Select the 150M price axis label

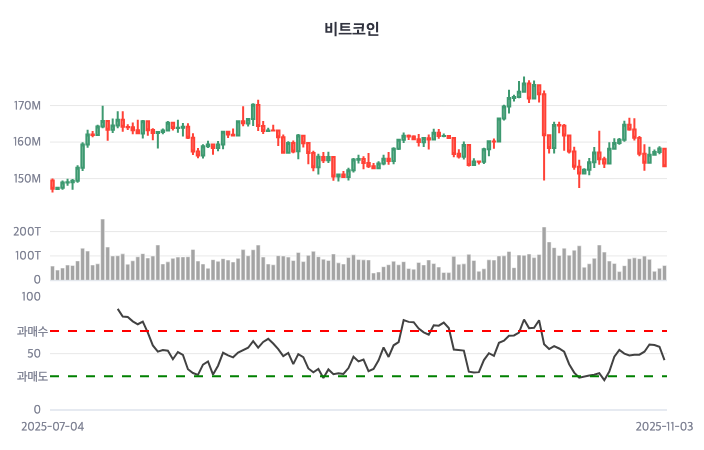pyautogui.click(x=27, y=179)
